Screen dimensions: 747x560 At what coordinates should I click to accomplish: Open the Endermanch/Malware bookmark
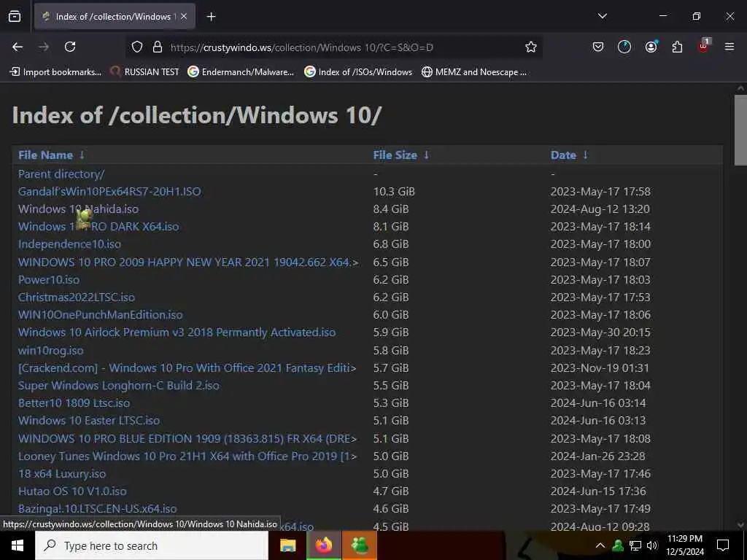click(241, 72)
